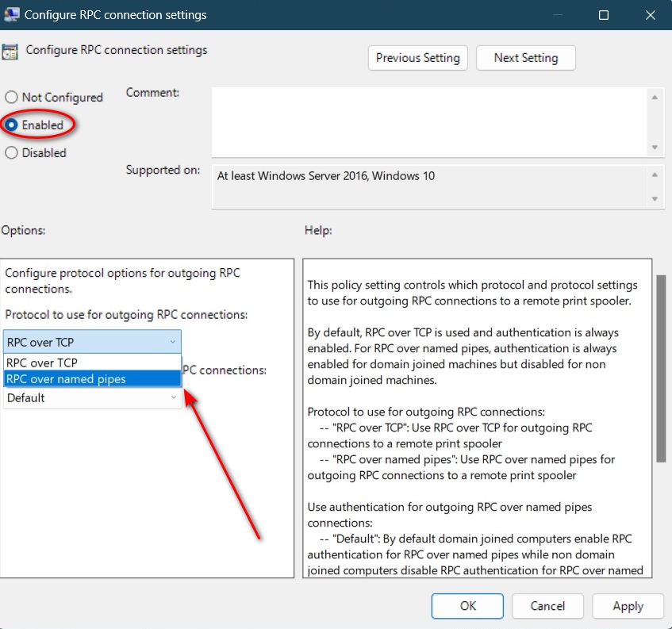Select the Disabled radio button
672x629 pixels.
11,152
